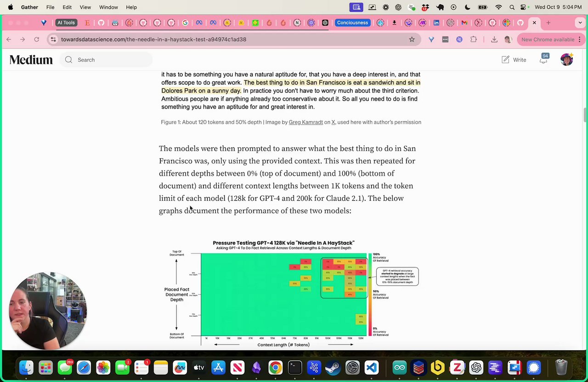The width and height of the screenshot is (588, 382).
Task: Open ChatGPT app in the Dock
Action: coord(476,368)
